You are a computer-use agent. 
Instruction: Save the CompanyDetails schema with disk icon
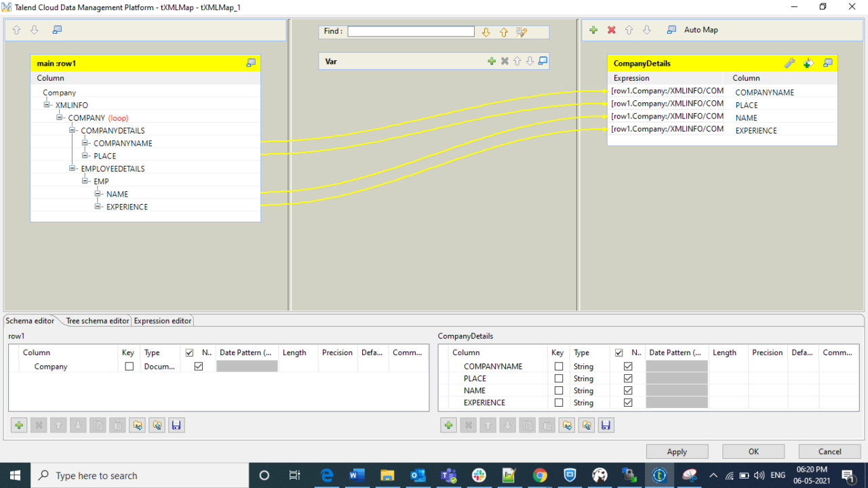point(606,425)
